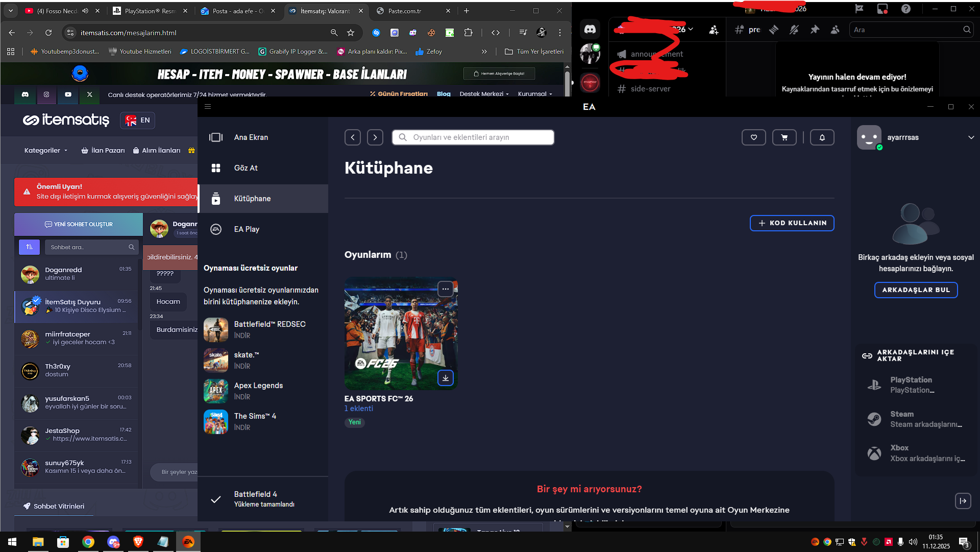This screenshot has width=980, height=552.
Task: Open EA Play in the sidebar
Action: (263, 229)
